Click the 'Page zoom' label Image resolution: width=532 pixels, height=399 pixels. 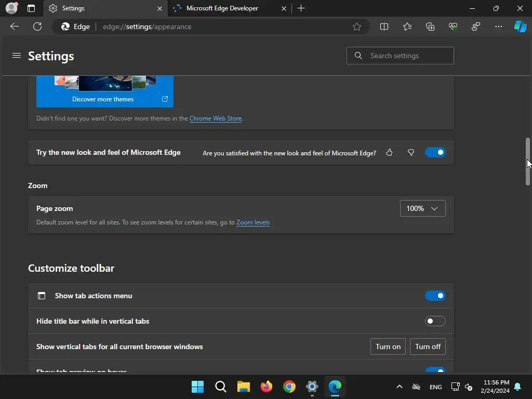click(x=55, y=208)
